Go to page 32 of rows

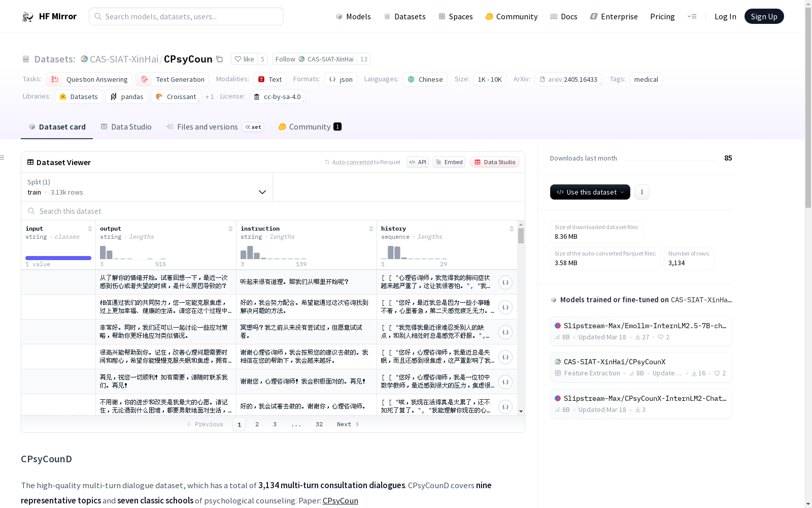point(319,424)
